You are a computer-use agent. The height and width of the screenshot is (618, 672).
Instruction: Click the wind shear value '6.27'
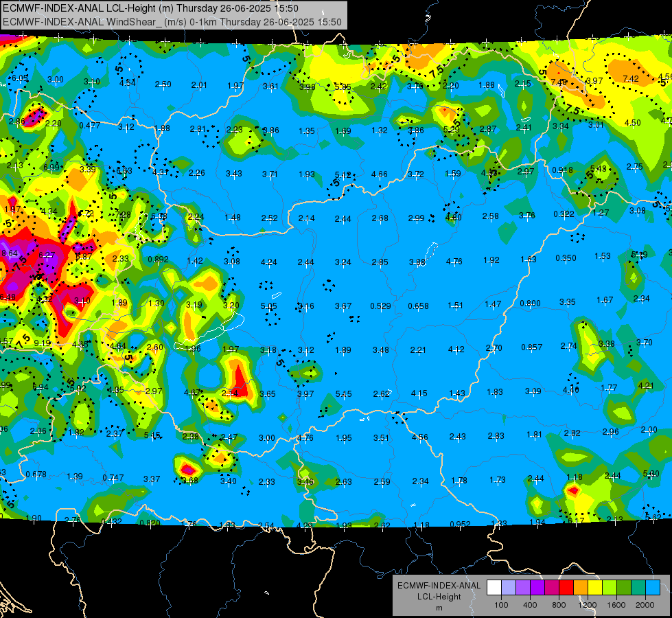(x=47, y=255)
